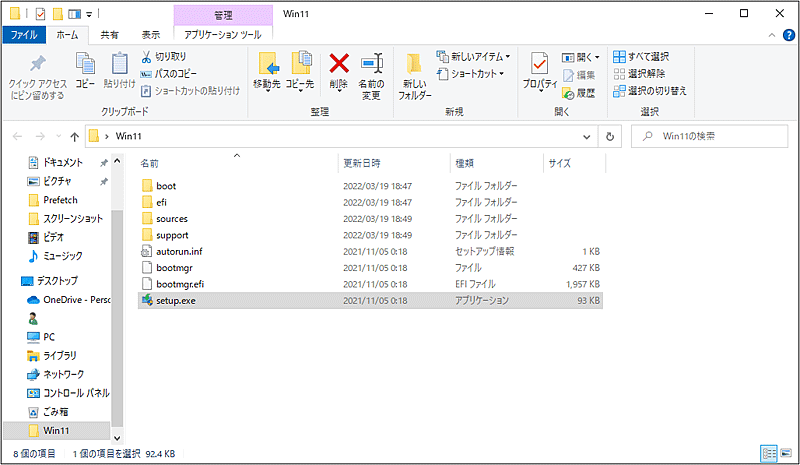Screen dimensions: 800x465
Task: Rename the file with 名前の変更
Action: click(371, 76)
